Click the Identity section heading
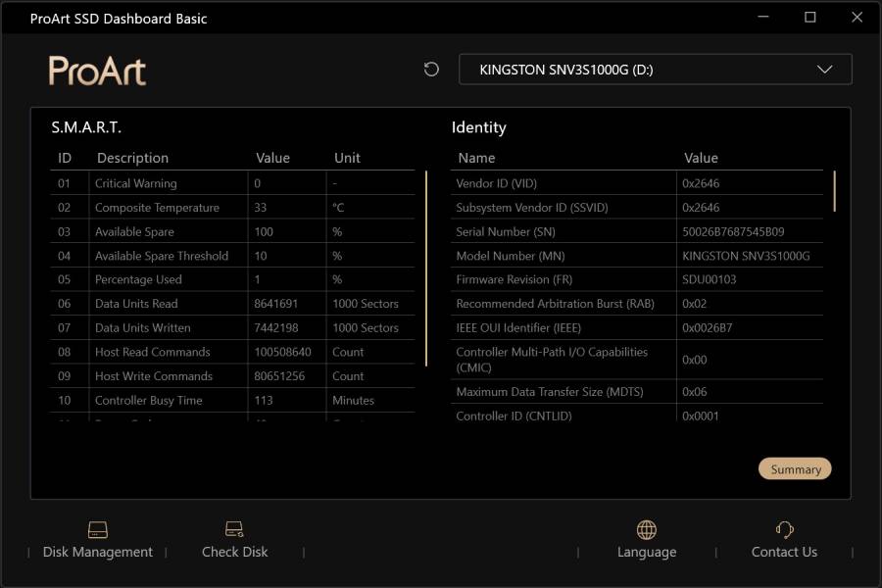Image resolution: width=882 pixels, height=588 pixels. tap(478, 127)
